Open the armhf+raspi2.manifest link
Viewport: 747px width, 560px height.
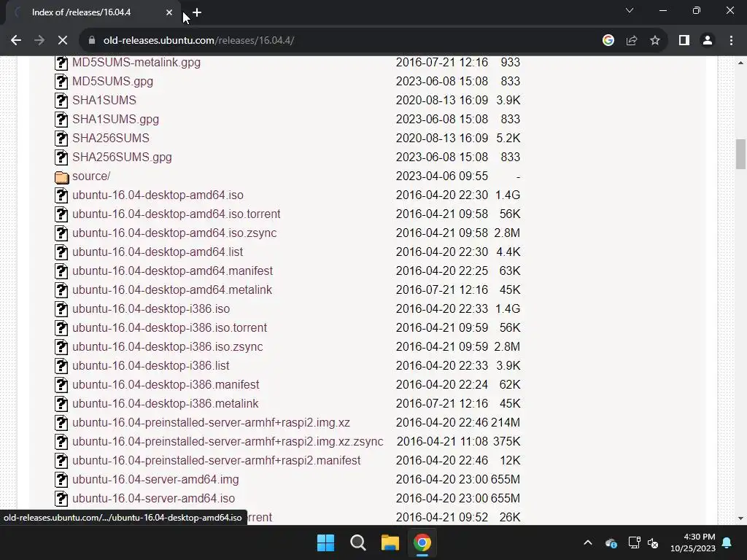tap(216, 461)
